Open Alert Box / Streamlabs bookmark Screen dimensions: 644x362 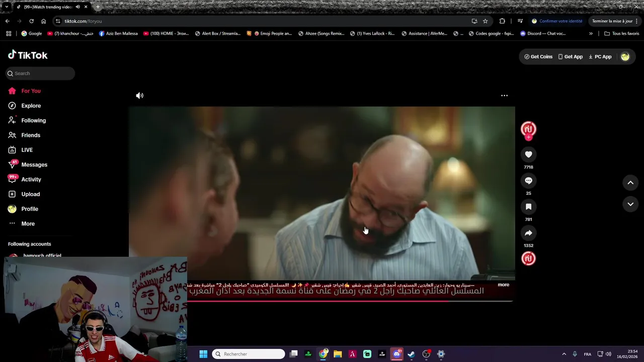click(x=218, y=34)
